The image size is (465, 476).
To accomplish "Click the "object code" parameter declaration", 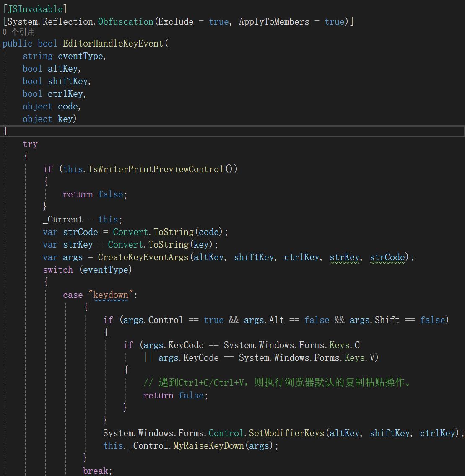I will click(x=51, y=106).
